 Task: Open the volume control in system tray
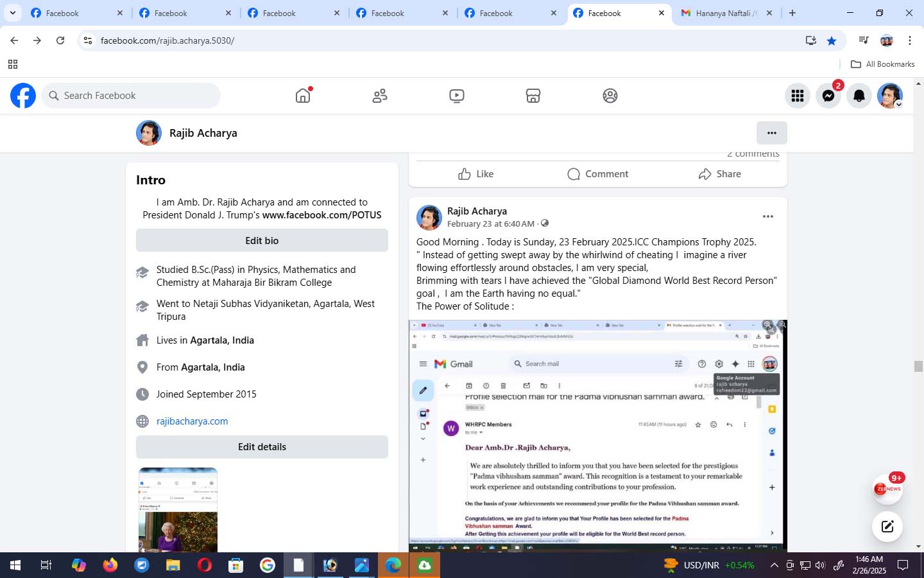click(820, 565)
